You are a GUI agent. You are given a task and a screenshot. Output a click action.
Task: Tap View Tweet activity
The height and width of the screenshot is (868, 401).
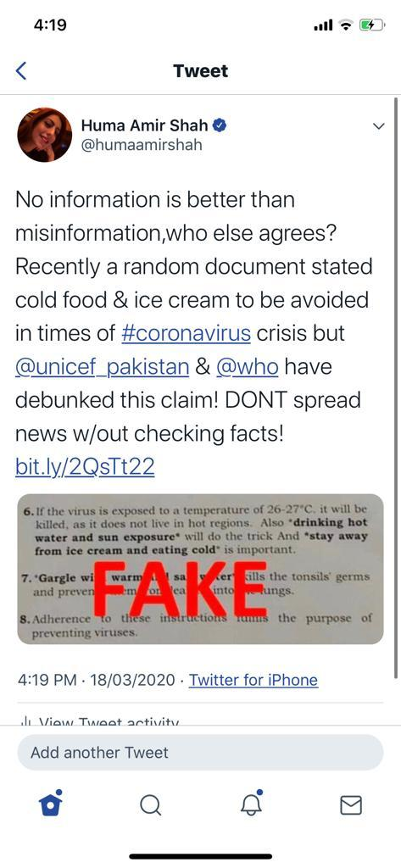point(100,721)
